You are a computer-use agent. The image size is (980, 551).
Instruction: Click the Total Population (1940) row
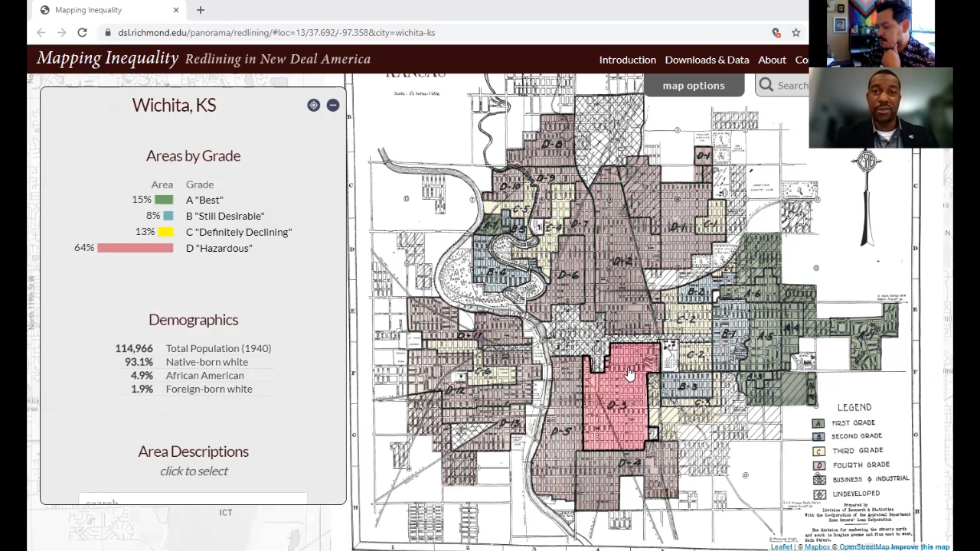193,348
